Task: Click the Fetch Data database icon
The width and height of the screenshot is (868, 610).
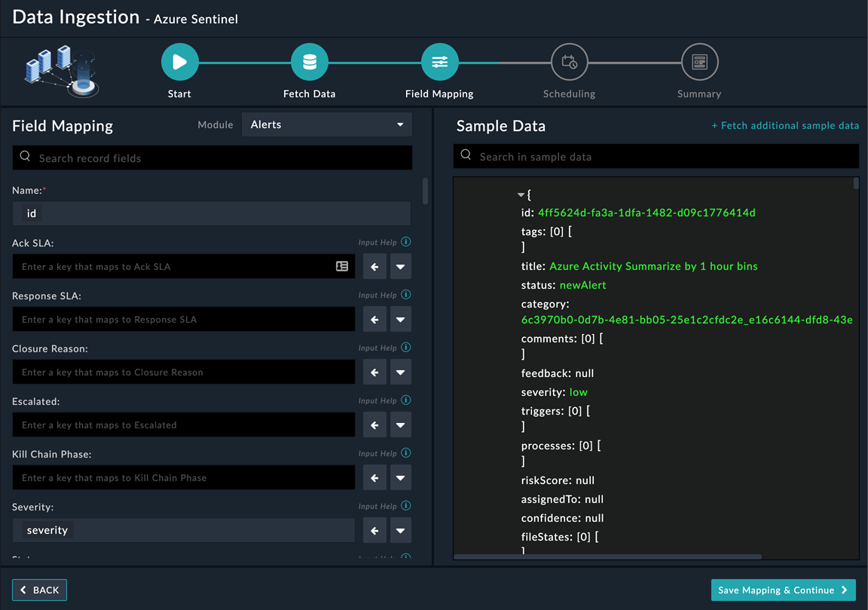Action: point(309,62)
